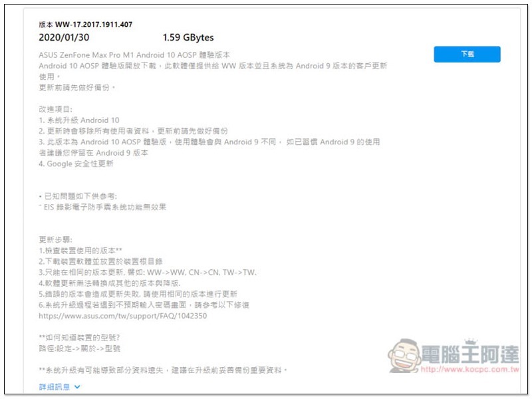This screenshot has width=532, height=399.
Task: Click the 更新前請先做好備份 line near top
Action: [77, 88]
